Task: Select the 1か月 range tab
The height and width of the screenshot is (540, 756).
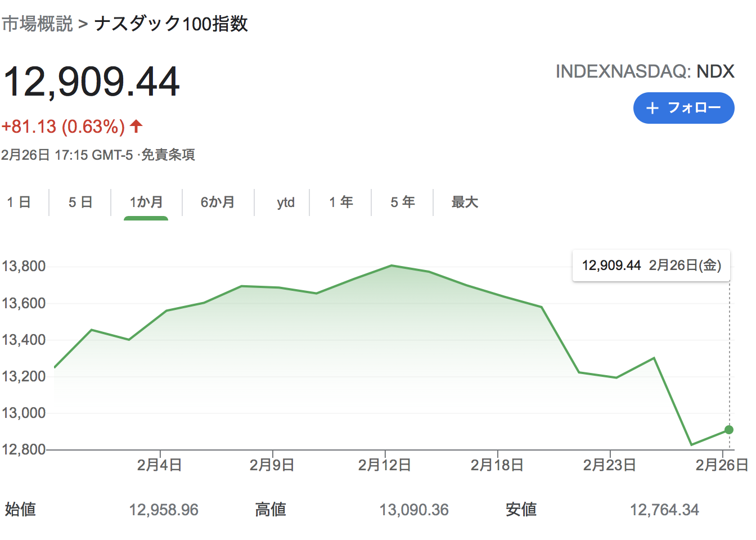Action: click(146, 202)
